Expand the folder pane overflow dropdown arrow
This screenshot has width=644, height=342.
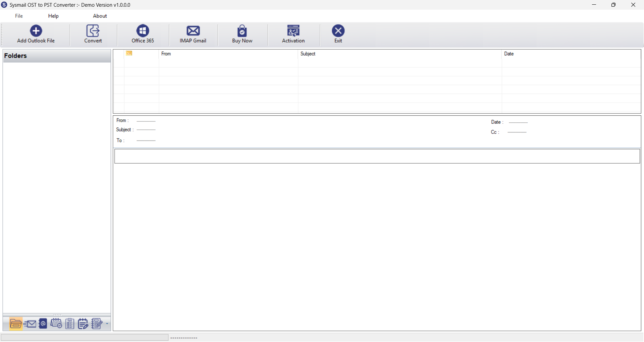pos(107,324)
